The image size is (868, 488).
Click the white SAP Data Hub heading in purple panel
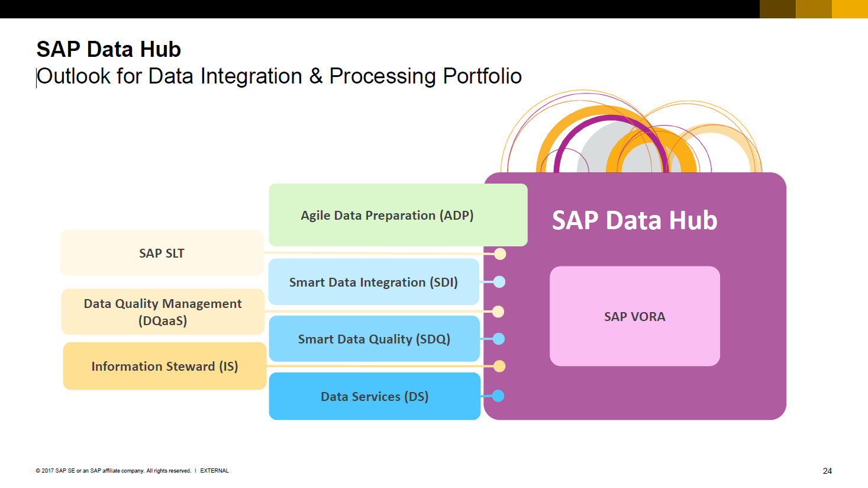coord(634,220)
